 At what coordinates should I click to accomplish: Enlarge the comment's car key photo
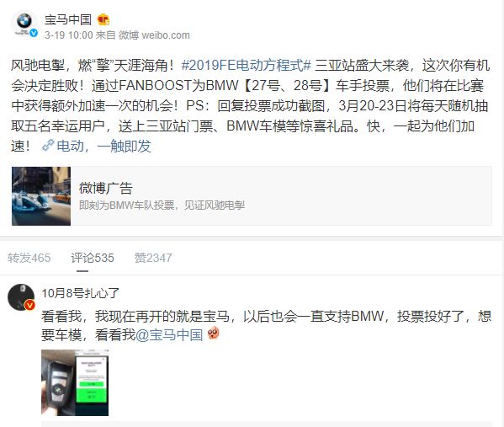point(75,382)
